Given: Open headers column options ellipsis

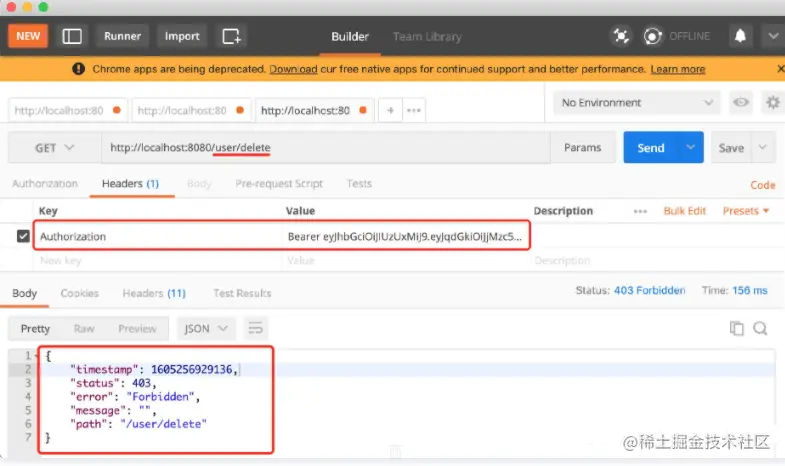Looking at the screenshot, I should [640, 211].
